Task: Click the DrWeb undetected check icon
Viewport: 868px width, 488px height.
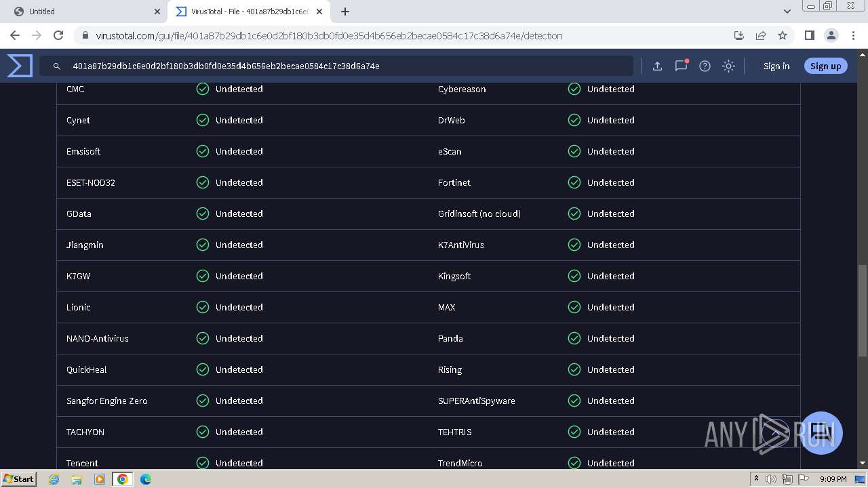Action: pos(574,120)
